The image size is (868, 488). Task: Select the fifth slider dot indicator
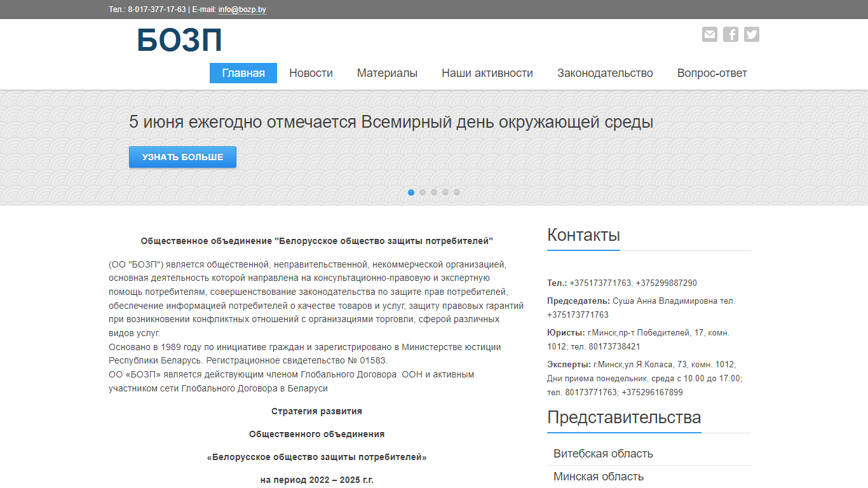pyautogui.click(x=457, y=193)
